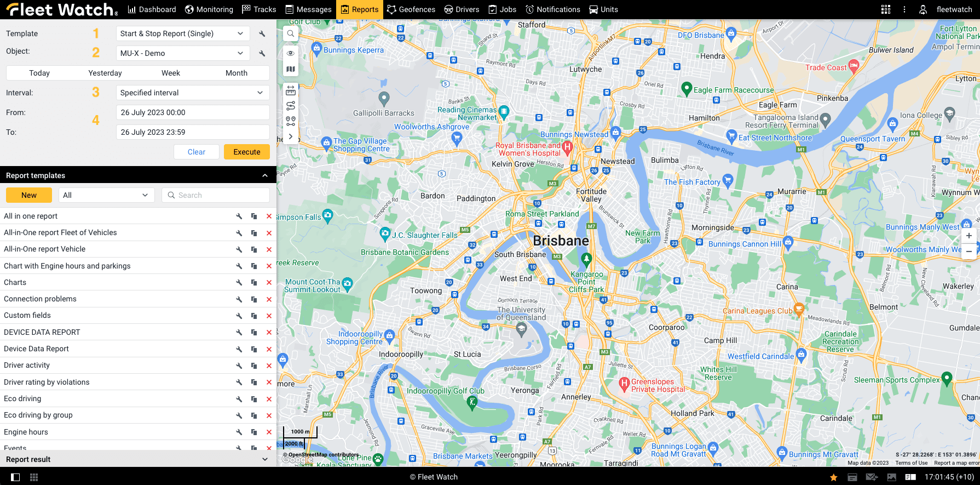Toggle the eye visibility icon on map
The width and height of the screenshot is (980, 485).
[x=291, y=53]
